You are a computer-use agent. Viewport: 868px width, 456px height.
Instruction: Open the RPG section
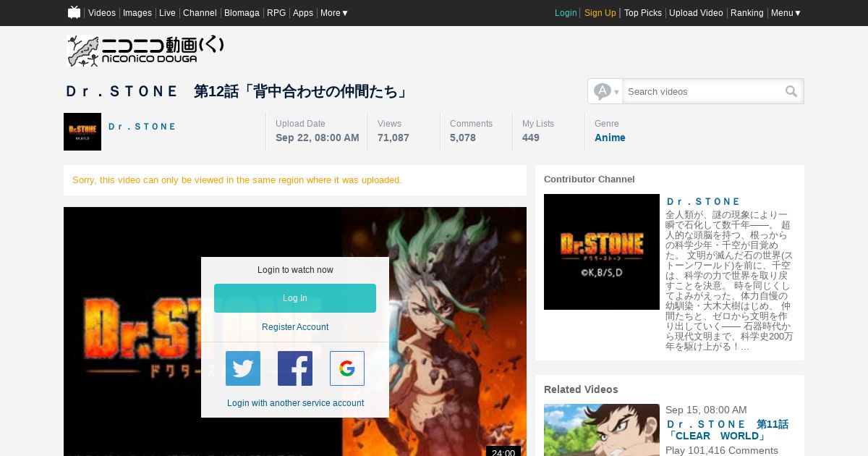point(276,13)
